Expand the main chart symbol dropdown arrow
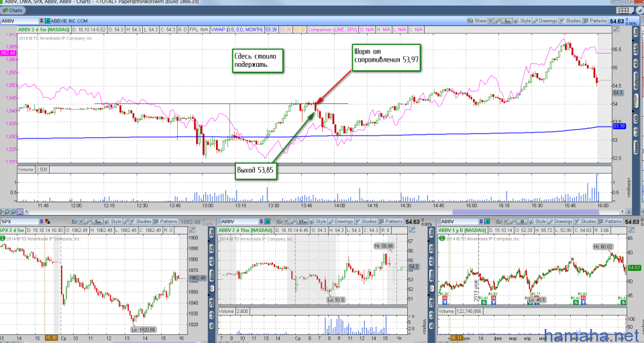The height and width of the screenshot is (343, 644). (42, 21)
